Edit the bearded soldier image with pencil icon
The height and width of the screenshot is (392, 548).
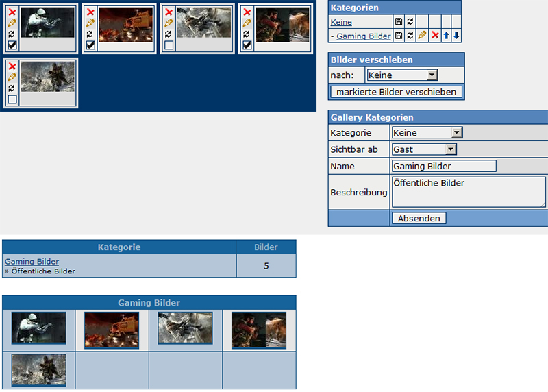[x=247, y=23]
